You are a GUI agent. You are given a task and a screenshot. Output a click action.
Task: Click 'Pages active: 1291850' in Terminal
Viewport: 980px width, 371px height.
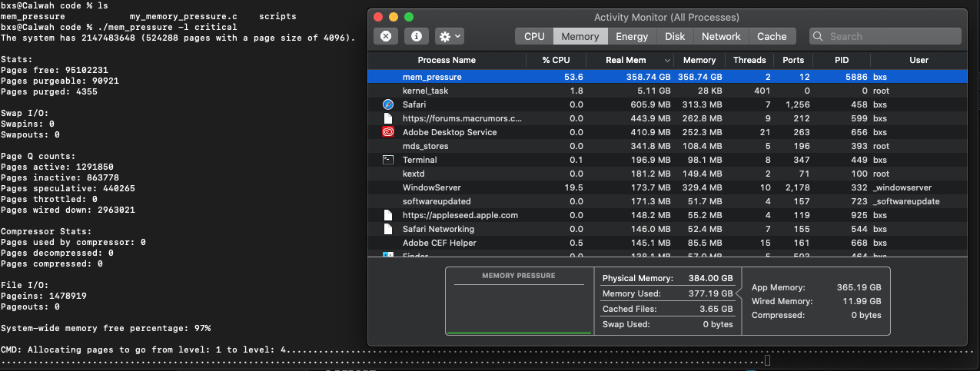pyautogui.click(x=57, y=167)
